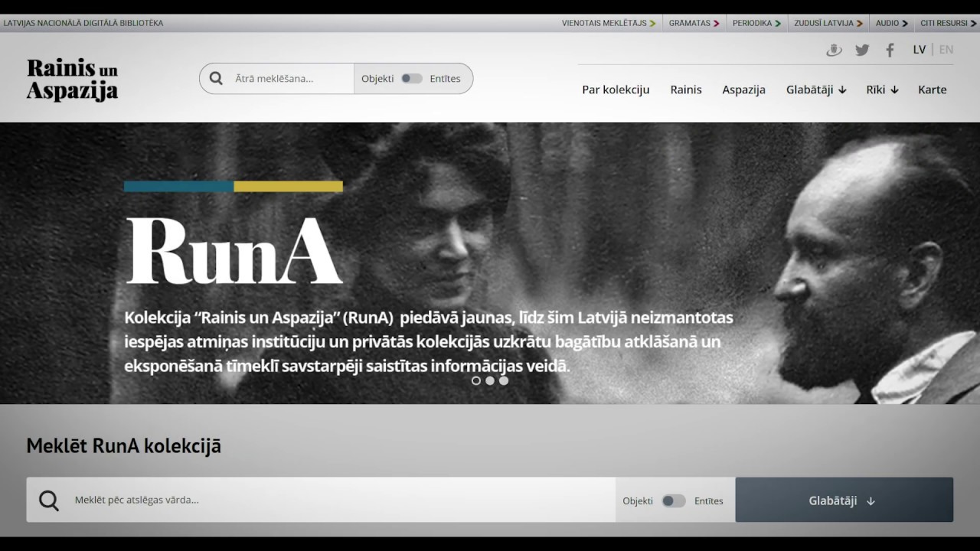Click the RunA hero banner title

pos(234,251)
